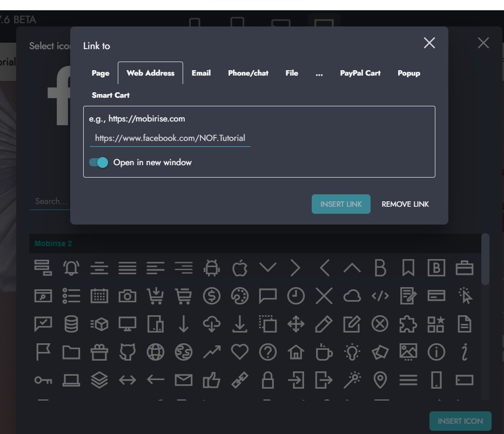Open the Smart Cart tab
504x434 pixels.
(111, 95)
